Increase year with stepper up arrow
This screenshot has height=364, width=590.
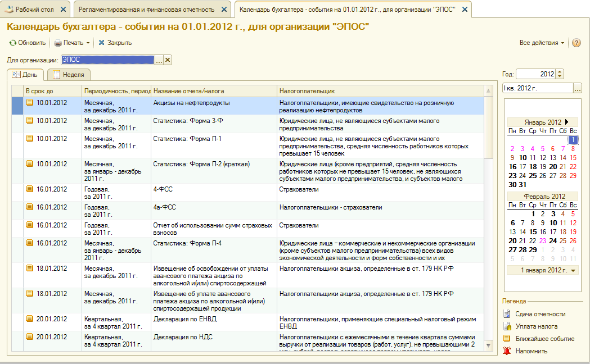560,72
